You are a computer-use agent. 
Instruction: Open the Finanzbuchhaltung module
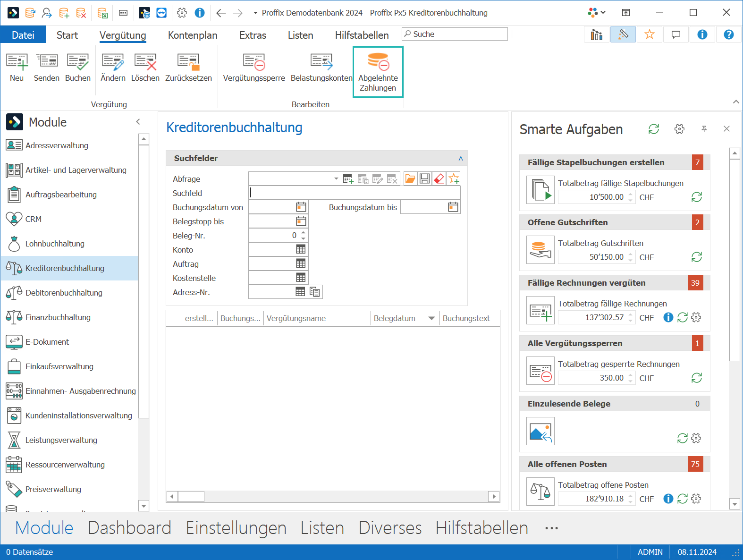pyautogui.click(x=70, y=317)
